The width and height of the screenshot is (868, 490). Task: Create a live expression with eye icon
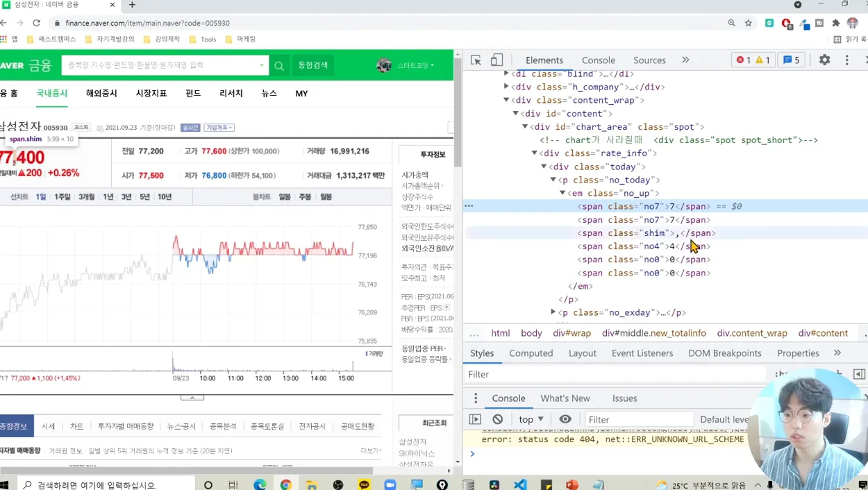point(565,419)
